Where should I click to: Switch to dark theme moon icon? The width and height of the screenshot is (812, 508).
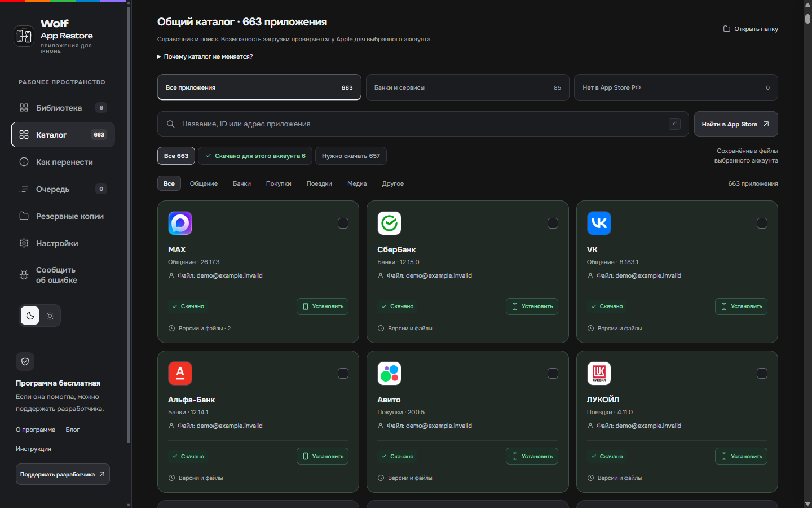click(30, 316)
